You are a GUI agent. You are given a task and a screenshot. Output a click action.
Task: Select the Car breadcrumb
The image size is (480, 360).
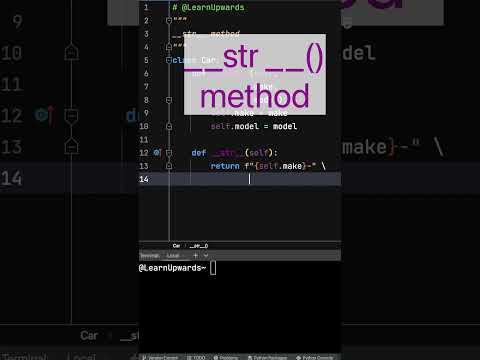[x=176, y=246]
